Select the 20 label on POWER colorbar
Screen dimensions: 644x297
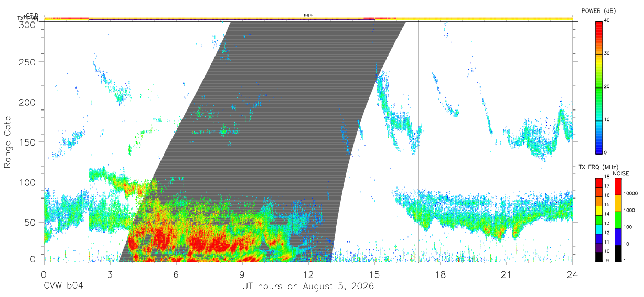(x=606, y=86)
